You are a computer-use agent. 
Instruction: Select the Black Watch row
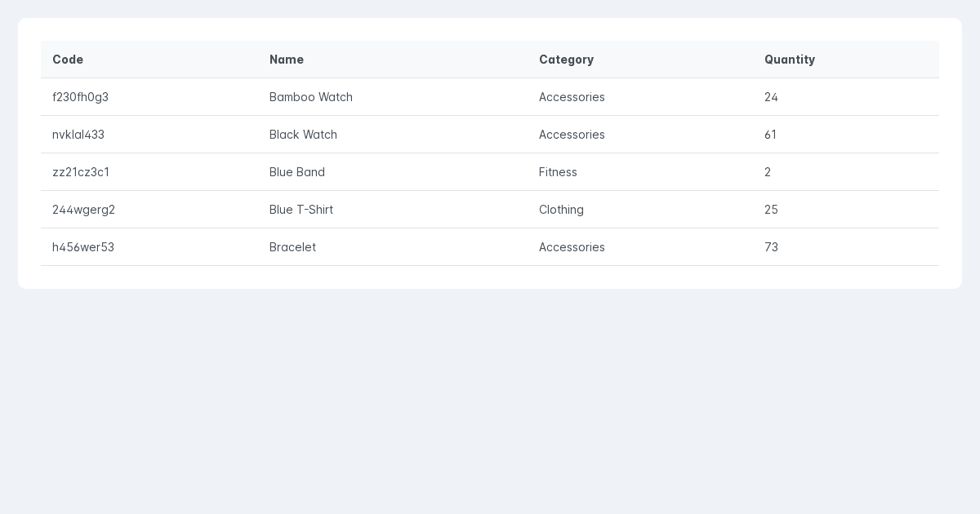pyautogui.click(x=490, y=135)
